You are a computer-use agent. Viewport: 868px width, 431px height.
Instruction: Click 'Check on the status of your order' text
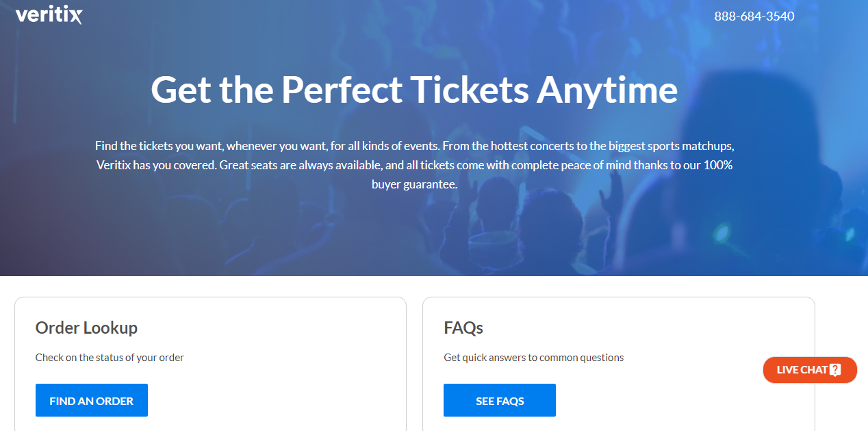110,357
